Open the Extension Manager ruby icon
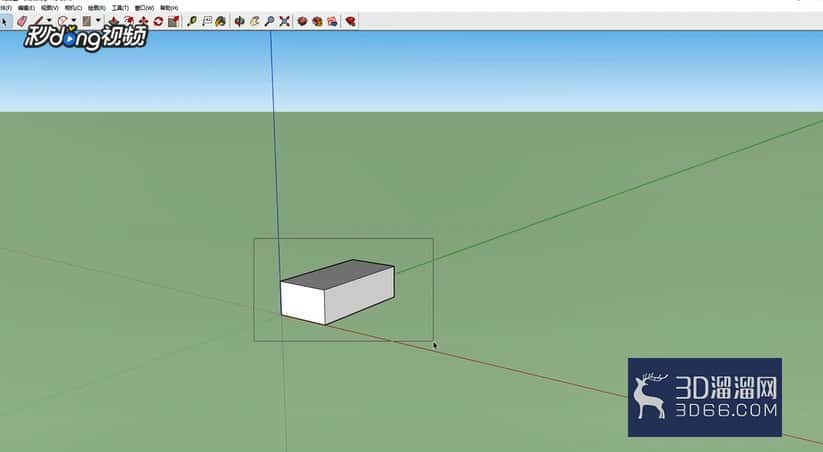The height and width of the screenshot is (452, 823). pos(350,22)
